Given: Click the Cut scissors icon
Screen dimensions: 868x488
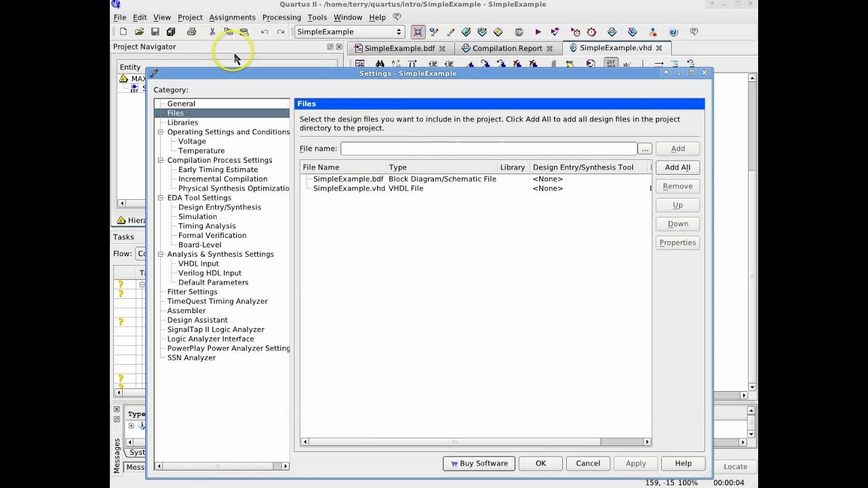Looking at the screenshot, I should coord(212,32).
